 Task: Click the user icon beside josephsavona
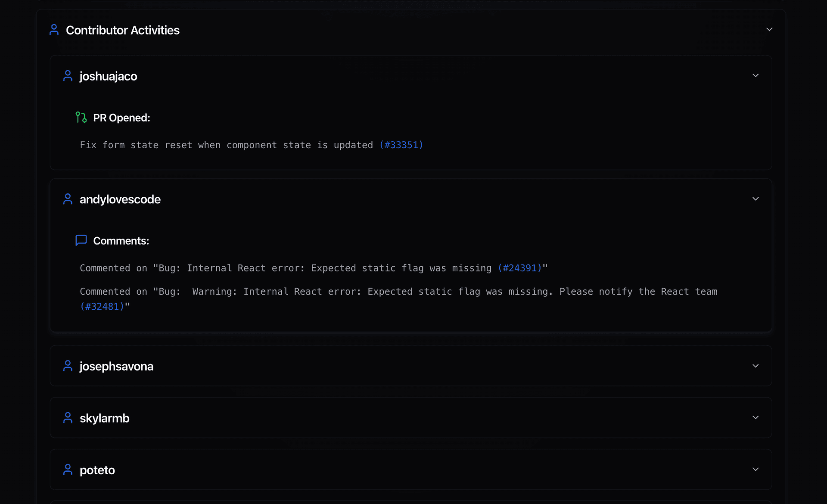68,366
